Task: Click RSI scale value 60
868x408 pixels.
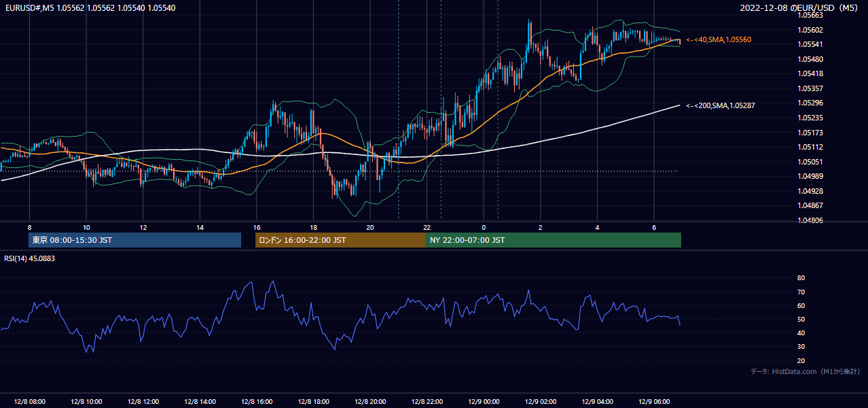Action: pyautogui.click(x=801, y=305)
